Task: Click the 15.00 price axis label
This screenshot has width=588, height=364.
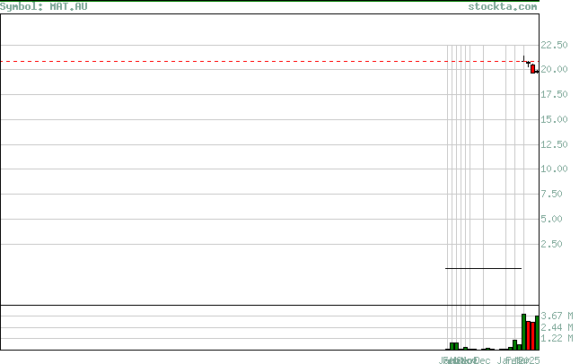Action: pos(554,119)
